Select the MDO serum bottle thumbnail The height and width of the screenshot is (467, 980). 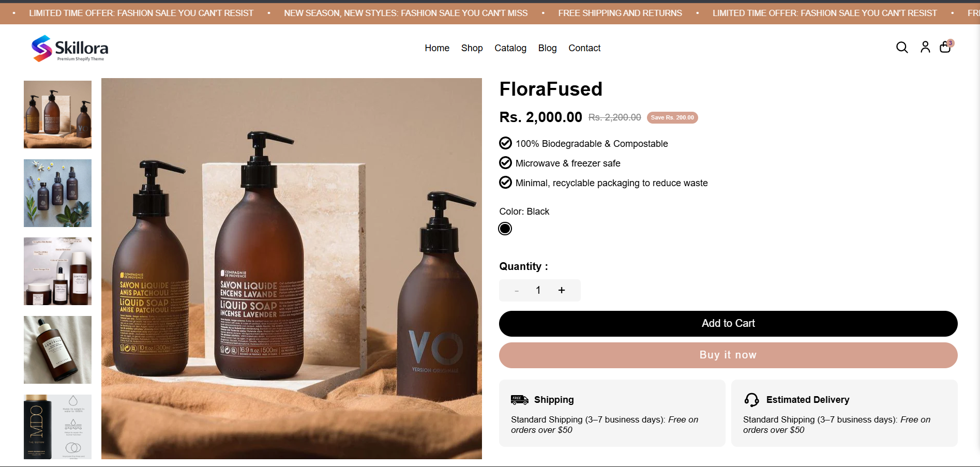point(57,427)
